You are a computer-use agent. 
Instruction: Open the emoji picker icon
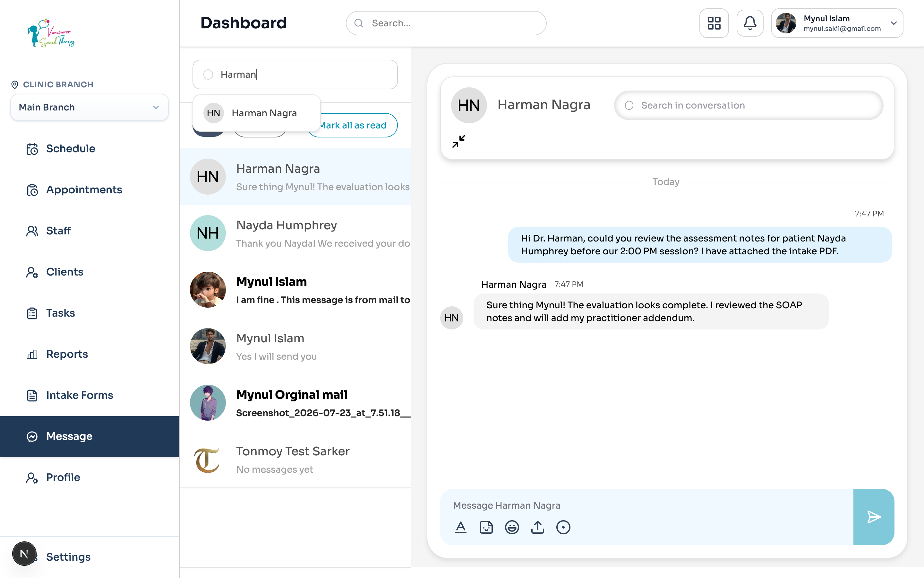point(512,527)
